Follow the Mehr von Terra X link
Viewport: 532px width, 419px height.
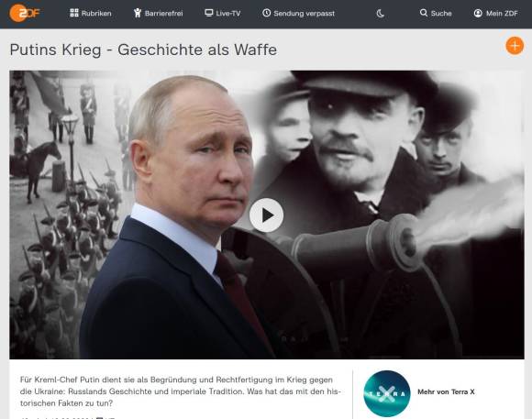446,391
